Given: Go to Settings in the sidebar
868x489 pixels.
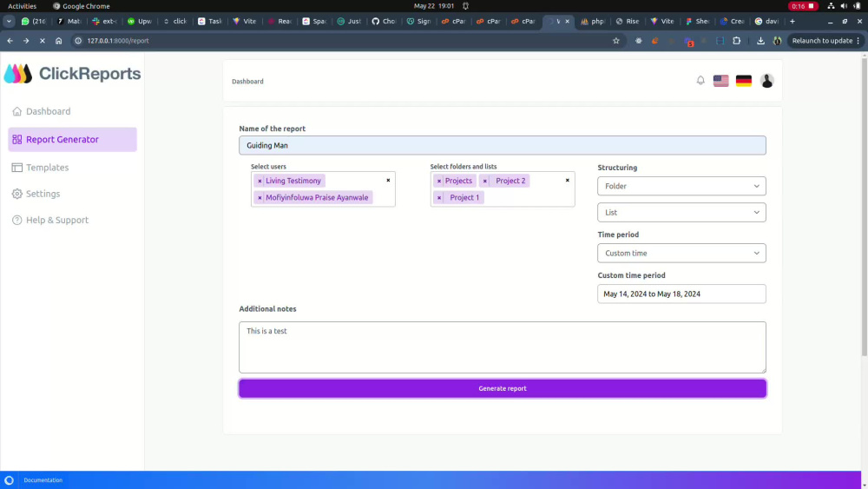Looking at the screenshot, I should pyautogui.click(x=43, y=194).
